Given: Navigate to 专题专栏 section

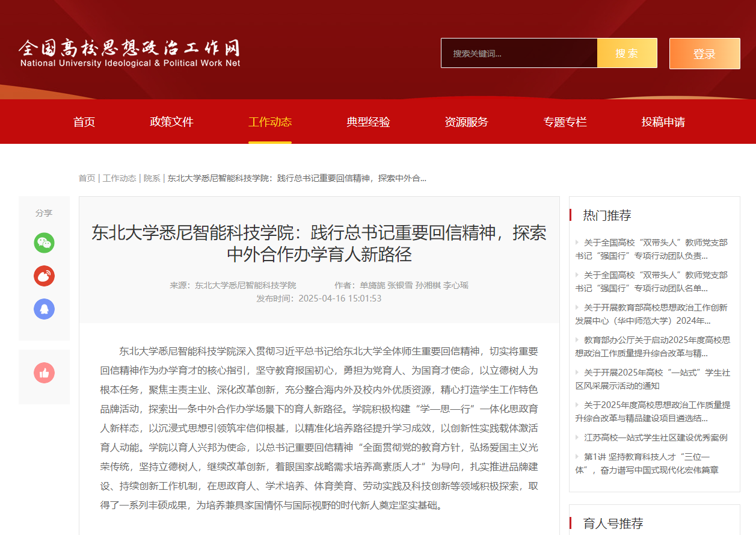Looking at the screenshot, I should (x=565, y=122).
